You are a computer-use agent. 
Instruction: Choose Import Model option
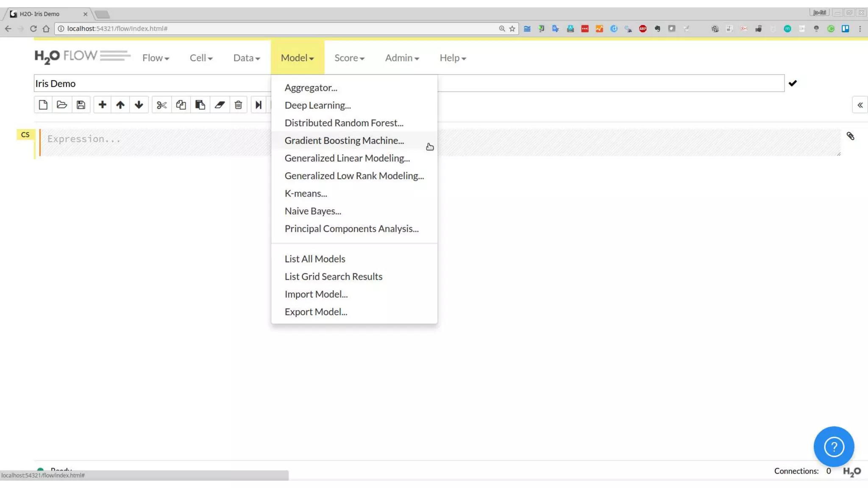click(316, 294)
